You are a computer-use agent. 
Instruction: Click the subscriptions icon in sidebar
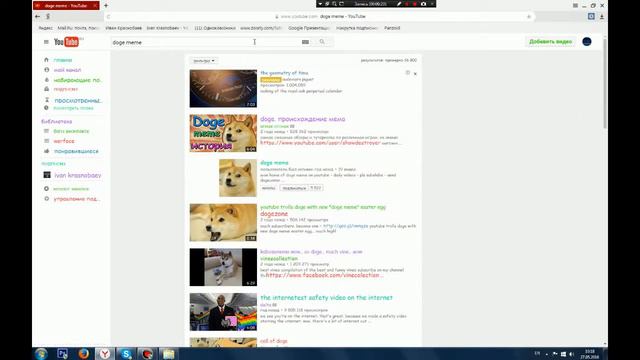(46, 89)
